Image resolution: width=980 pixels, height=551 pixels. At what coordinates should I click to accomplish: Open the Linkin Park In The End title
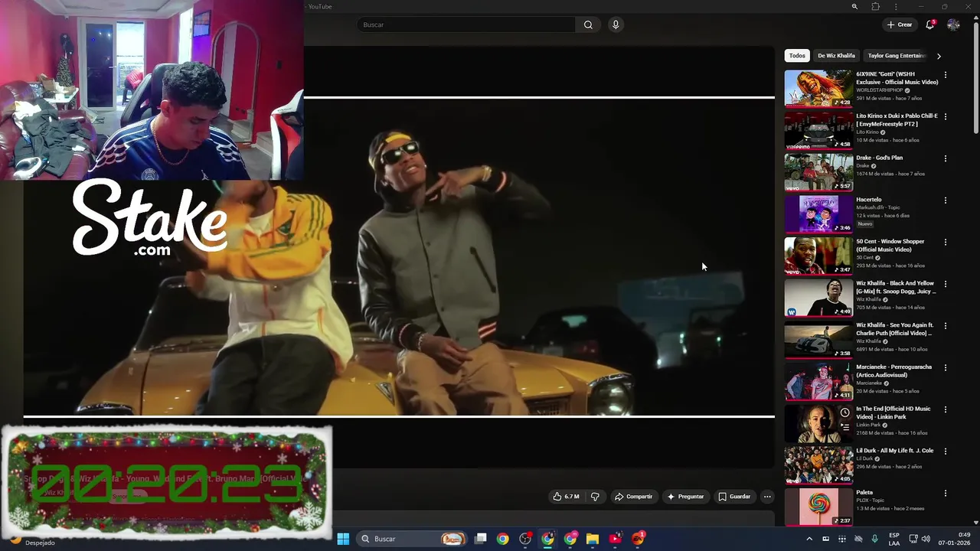pyautogui.click(x=893, y=412)
